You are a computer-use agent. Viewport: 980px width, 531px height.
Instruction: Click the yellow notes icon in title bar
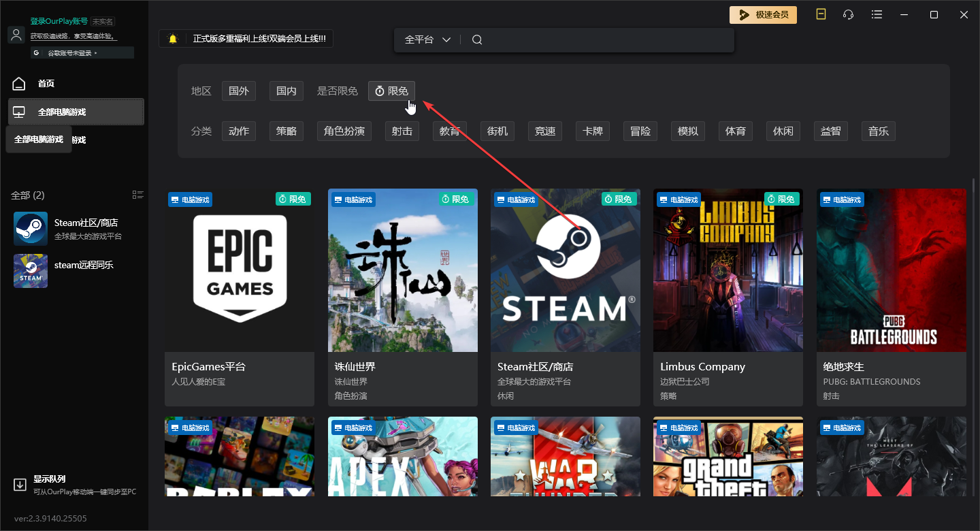pos(821,14)
